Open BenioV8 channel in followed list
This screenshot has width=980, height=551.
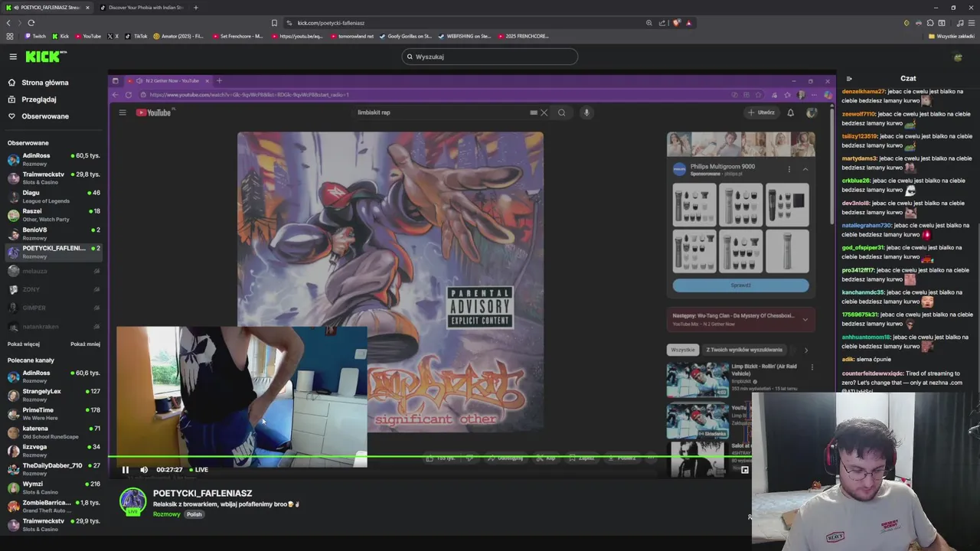pos(54,233)
